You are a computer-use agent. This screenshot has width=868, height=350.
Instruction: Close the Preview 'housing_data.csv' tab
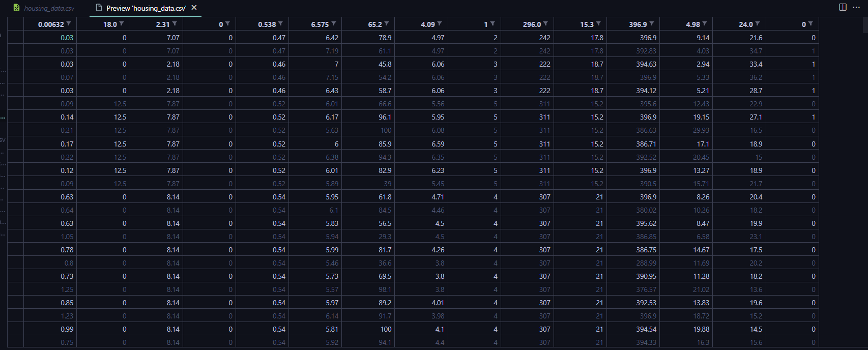tap(194, 8)
